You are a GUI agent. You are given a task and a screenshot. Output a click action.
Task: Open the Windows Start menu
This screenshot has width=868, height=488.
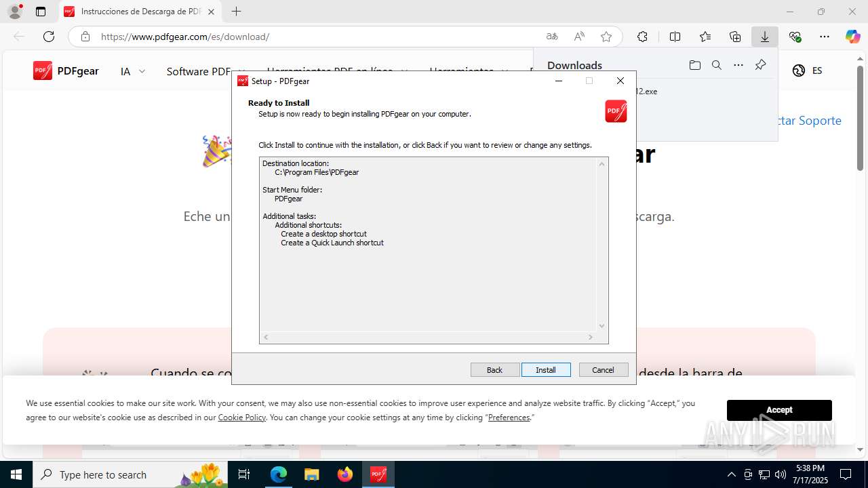(x=16, y=474)
